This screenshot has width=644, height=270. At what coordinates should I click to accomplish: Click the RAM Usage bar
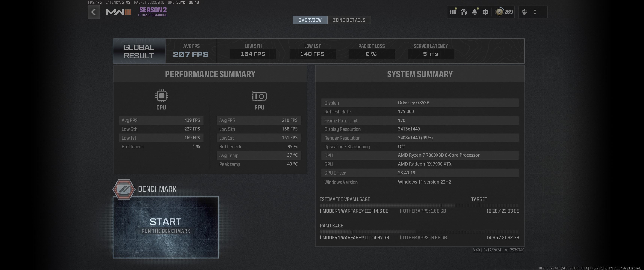pos(419,232)
